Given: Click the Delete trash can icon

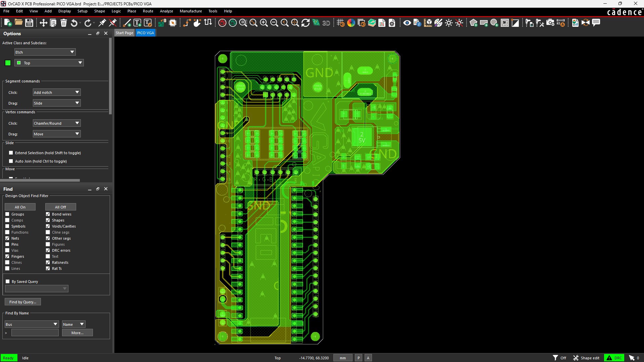Looking at the screenshot, I should tap(64, 23).
